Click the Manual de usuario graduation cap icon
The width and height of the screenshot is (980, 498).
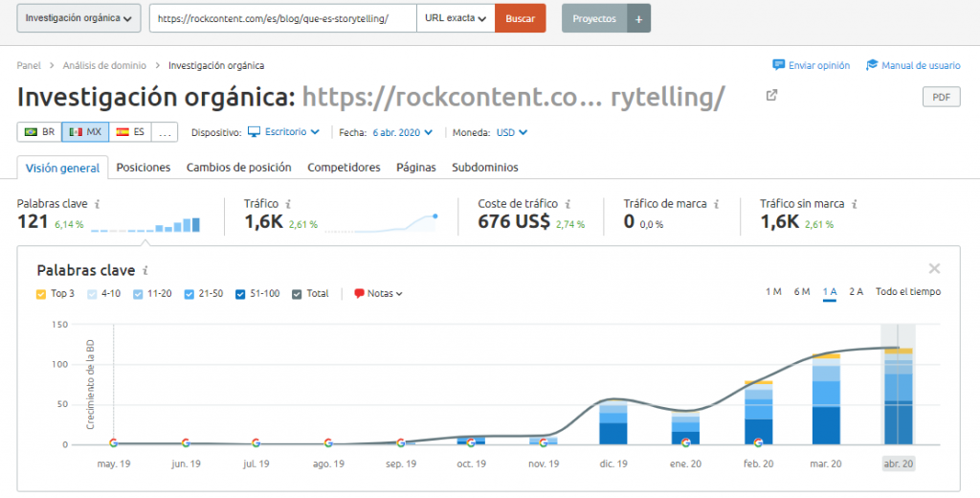(872, 65)
